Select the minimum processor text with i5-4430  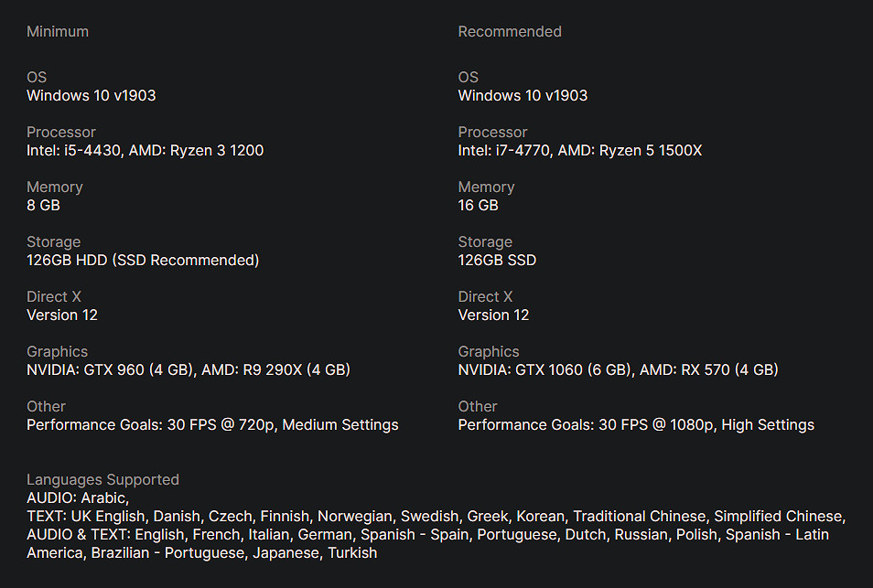click(x=145, y=150)
